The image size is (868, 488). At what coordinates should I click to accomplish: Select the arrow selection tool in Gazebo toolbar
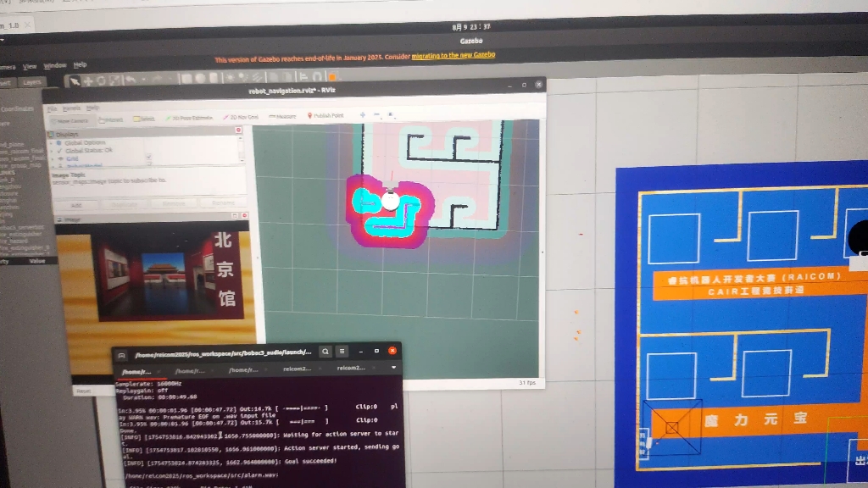click(x=75, y=81)
